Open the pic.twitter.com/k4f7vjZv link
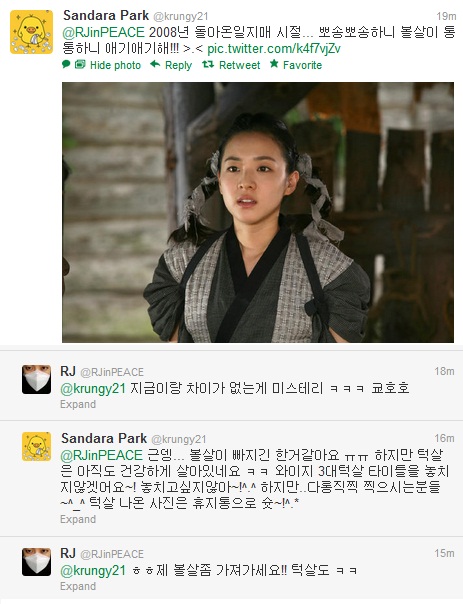463x604 pixels. [x=274, y=49]
